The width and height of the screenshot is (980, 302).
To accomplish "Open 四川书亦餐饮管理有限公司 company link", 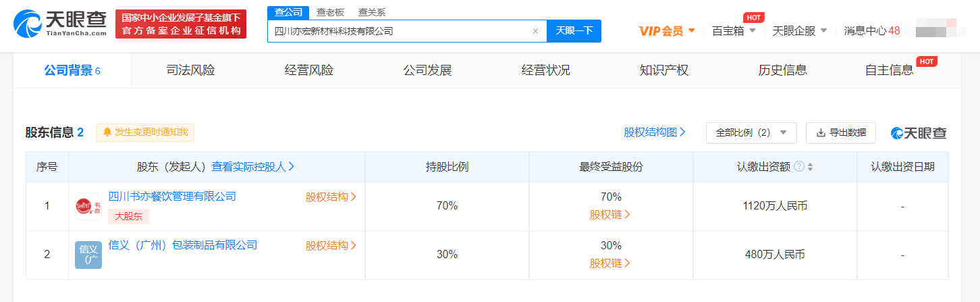I will pyautogui.click(x=172, y=196).
